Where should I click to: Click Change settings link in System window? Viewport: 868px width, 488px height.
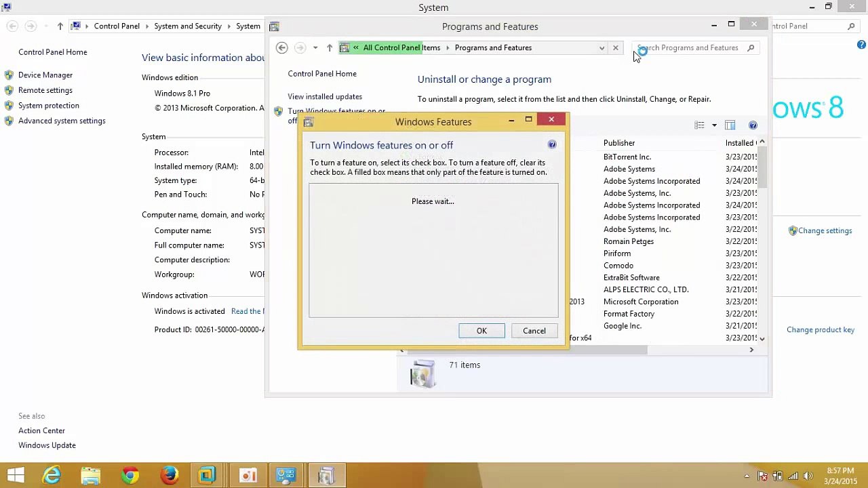click(x=825, y=230)
